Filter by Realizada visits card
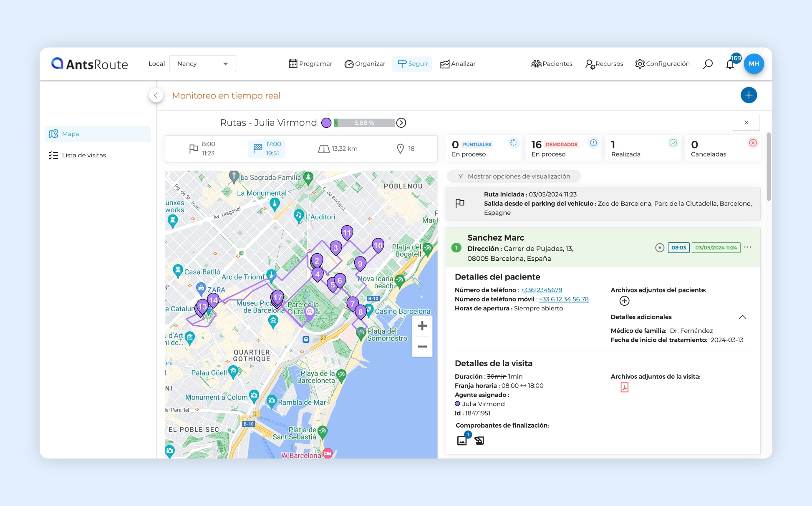This screenshot has width=812, height=506. 643,149
